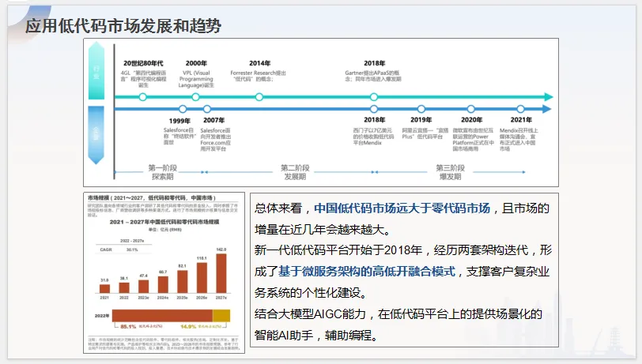Click the 2026e bar in the chart

[202, 278]
